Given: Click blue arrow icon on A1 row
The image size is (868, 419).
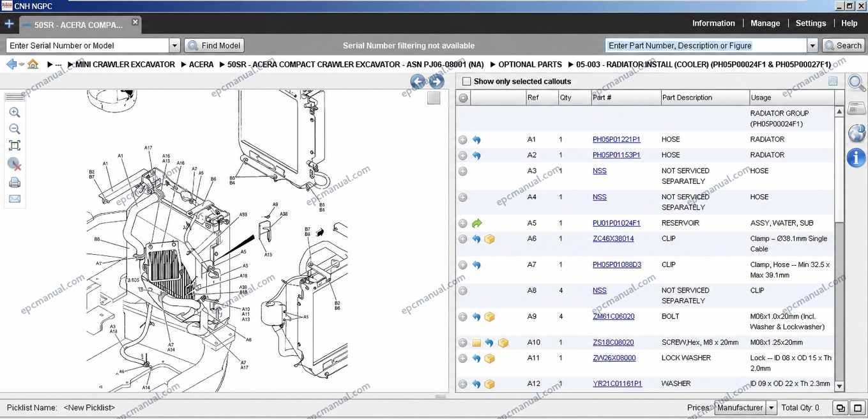Looking at the screenshot, I should coord(476,140).
